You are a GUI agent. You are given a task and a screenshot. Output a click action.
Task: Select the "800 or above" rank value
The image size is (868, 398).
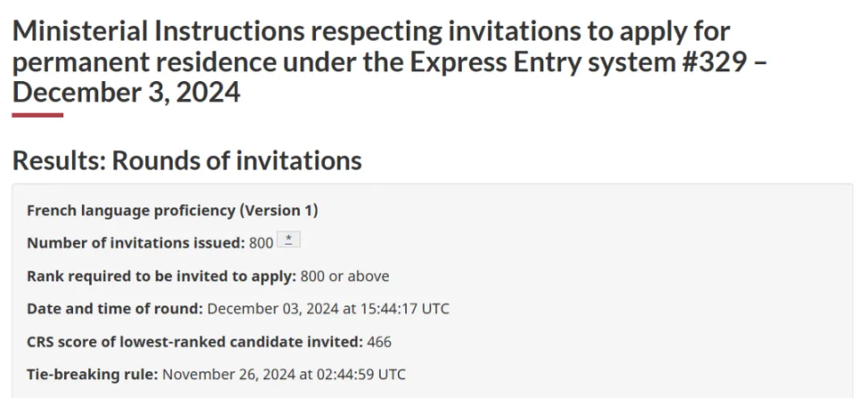pos(345,276)
